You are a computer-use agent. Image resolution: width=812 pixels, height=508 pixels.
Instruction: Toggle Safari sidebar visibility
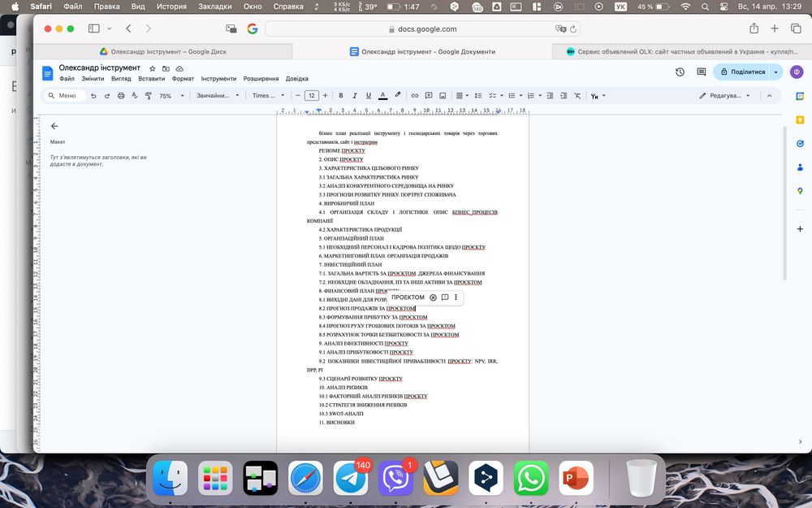(x=93, y=28)
